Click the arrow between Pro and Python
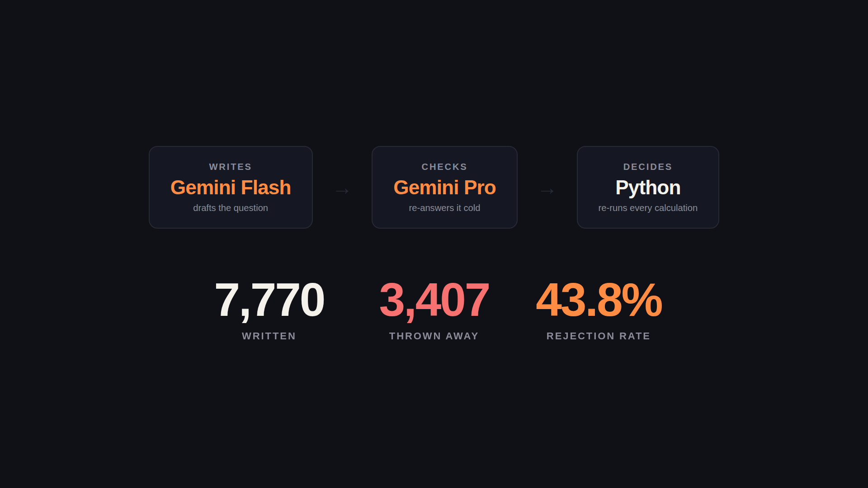Image resolution: width=868 pixels, height=488 pixels. [547, 191]
